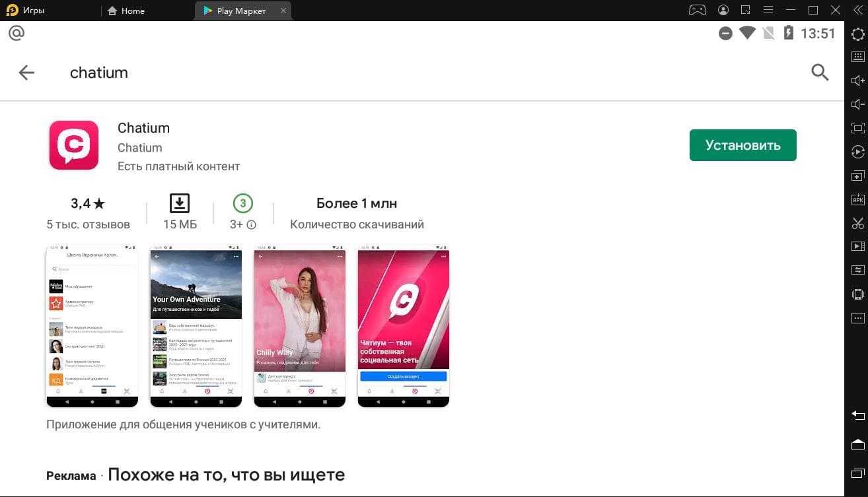Image resolution: width=868 pixels, height=497 pixels.
Task: Click the mini-window icon in title bar
Action: click(x=746, y=10)
